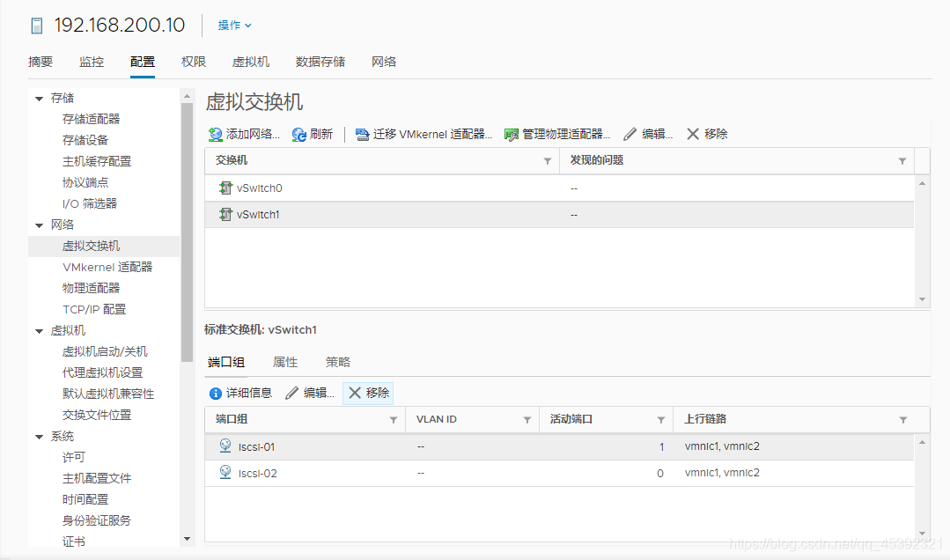
Task: Collapse the 虚拟机 sidebar section
Action: [x=40, y=331]
